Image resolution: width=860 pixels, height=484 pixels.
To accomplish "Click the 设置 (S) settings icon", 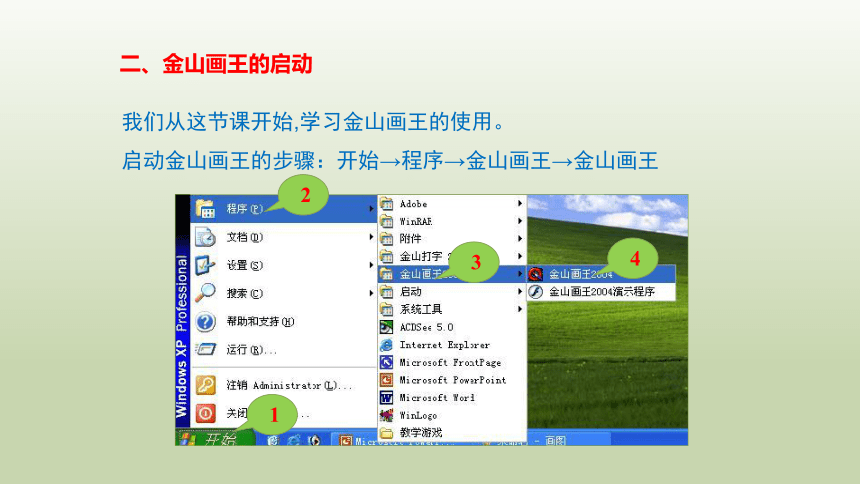I will click(205, 265).
